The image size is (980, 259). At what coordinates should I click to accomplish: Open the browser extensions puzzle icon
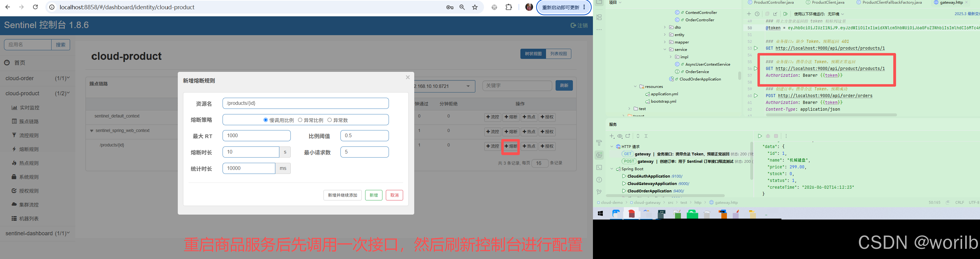509,7
